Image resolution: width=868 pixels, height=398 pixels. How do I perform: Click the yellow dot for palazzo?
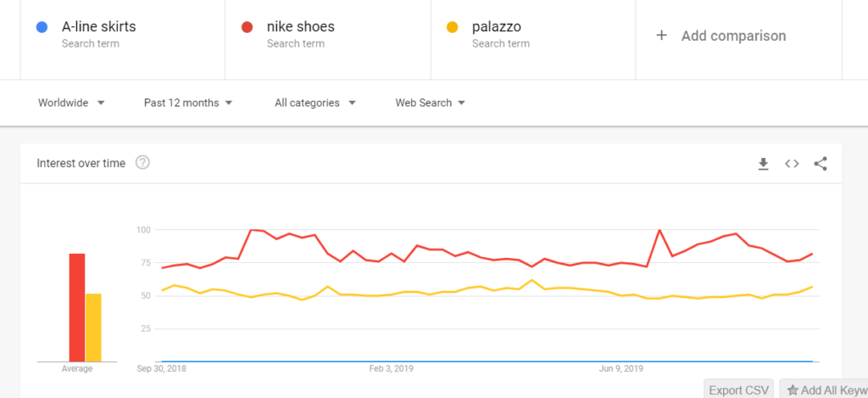pyautogui.click(x=453, y=27)
